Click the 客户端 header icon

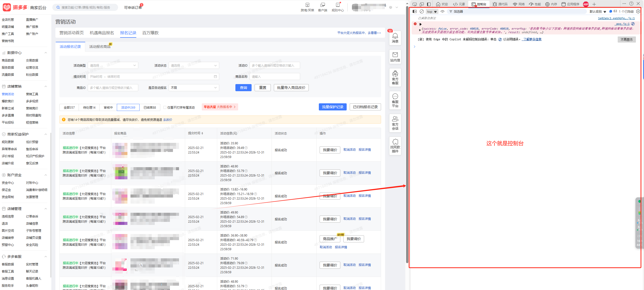coord(323,7)
